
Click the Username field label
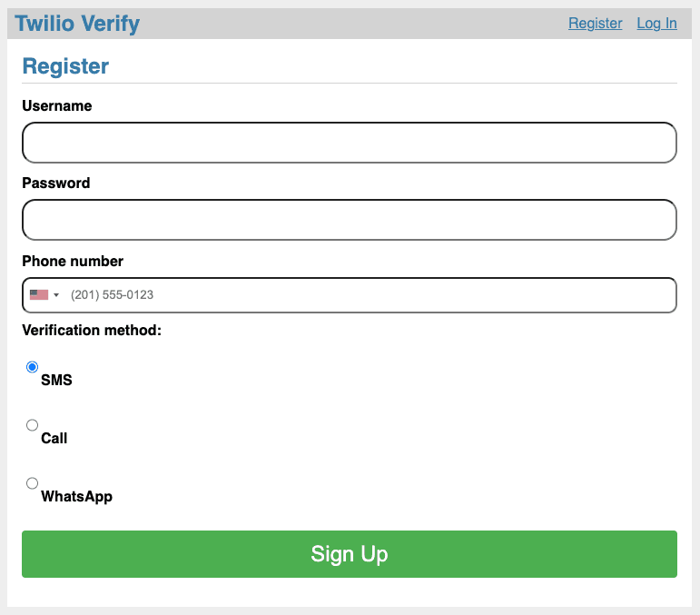(x=57, y=105)
